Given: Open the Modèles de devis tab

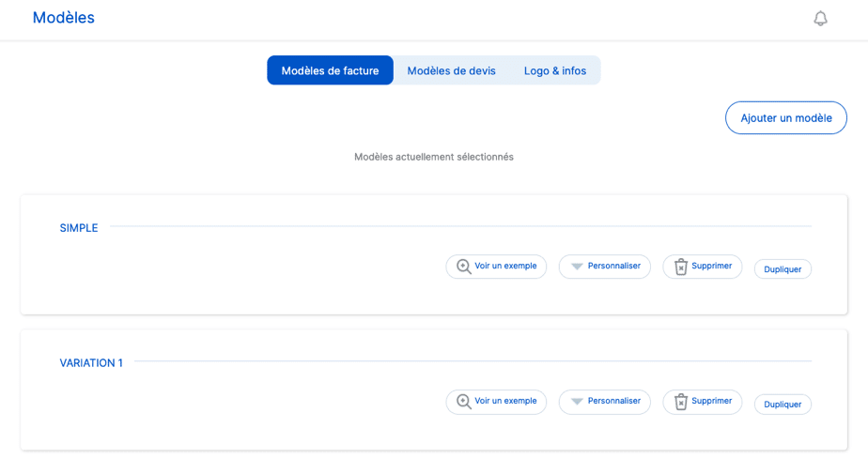Looking at the screenshot, I should coord(451,70).
